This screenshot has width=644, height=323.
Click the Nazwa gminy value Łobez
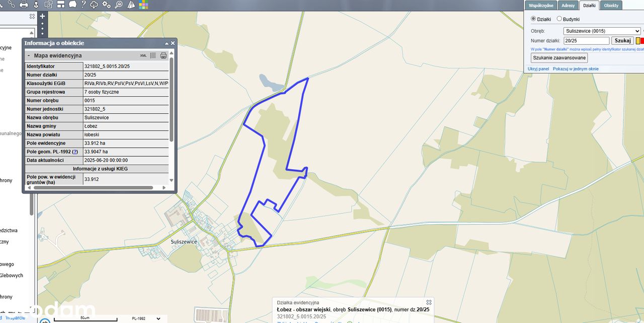[x=125, y=126]
